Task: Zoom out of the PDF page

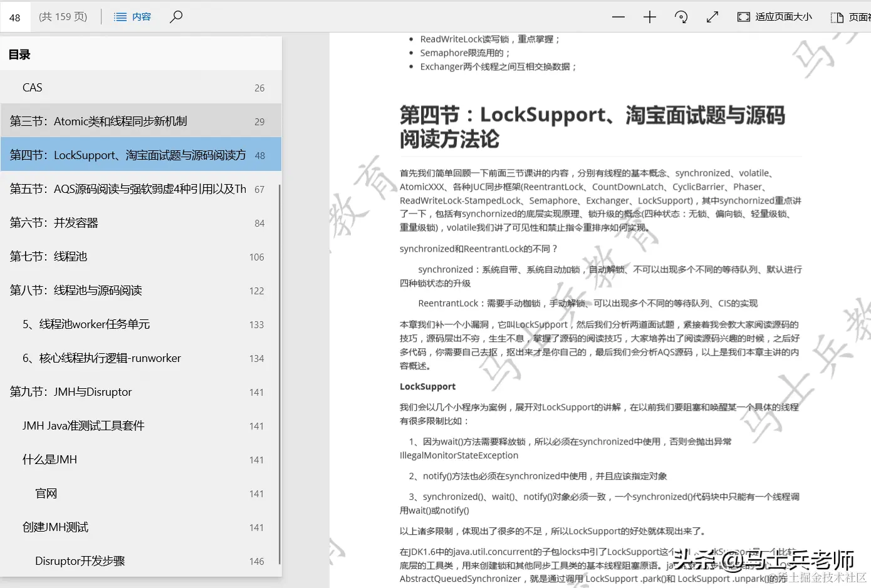Action: [618, 17]
